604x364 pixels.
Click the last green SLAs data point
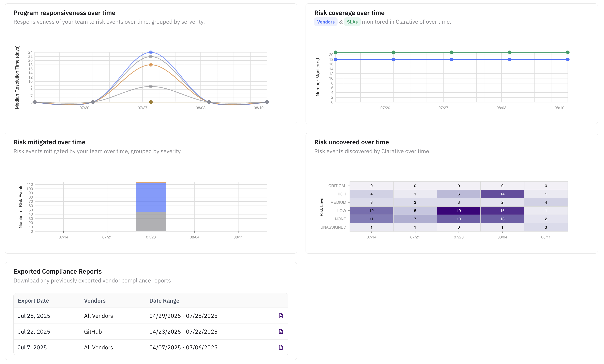[x=568, y=52]
